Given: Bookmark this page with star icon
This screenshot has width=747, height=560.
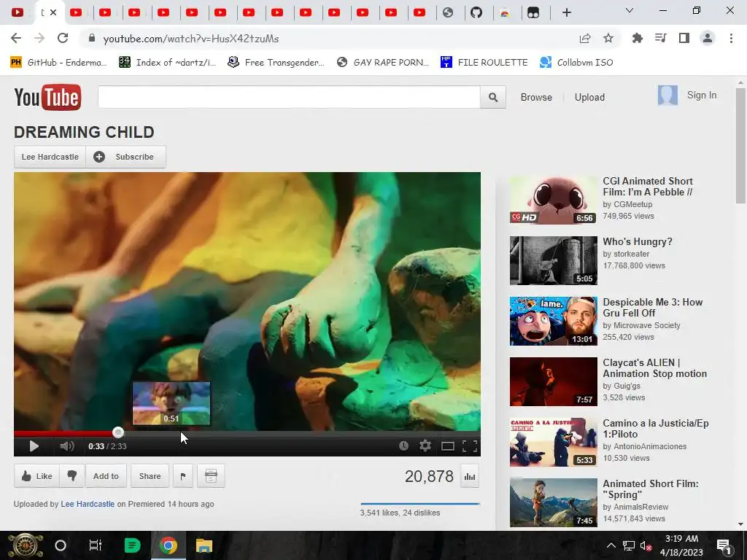Looking at the screenshot, I should [608, 38].
